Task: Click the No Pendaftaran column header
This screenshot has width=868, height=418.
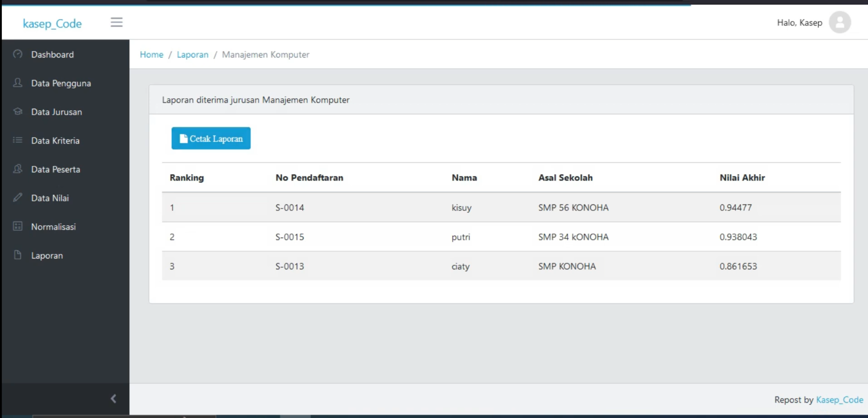Action: 309,178
